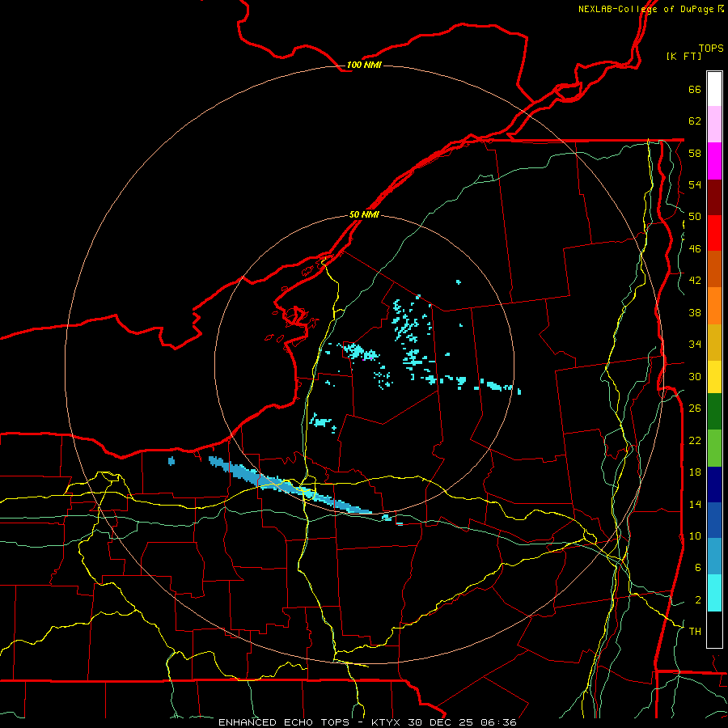Click the '30' legend value label
Viewport: 728px width, 728px height.
(695, 376)
